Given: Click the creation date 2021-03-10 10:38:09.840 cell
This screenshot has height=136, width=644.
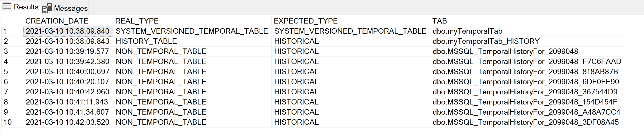Looking at the screenshot, I should point(68,31).
